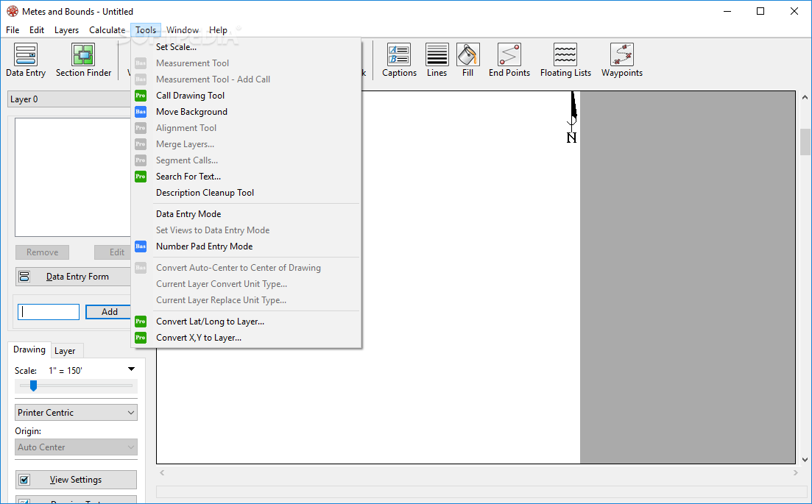
Task: Click the Add button
Action: click(x=109, y=311)
